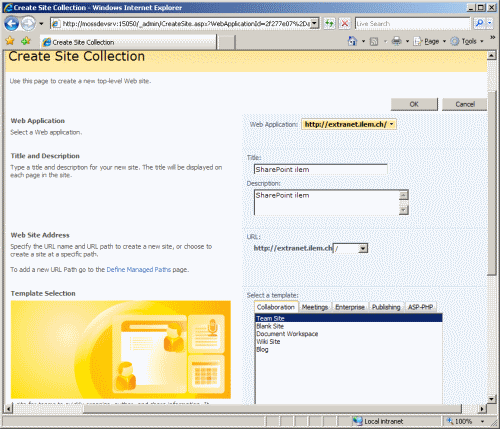Image resolution: width=500 pixels, height=429 pixels.
Task: Click the Add to Favorites icon
Action: click(26, 41)
